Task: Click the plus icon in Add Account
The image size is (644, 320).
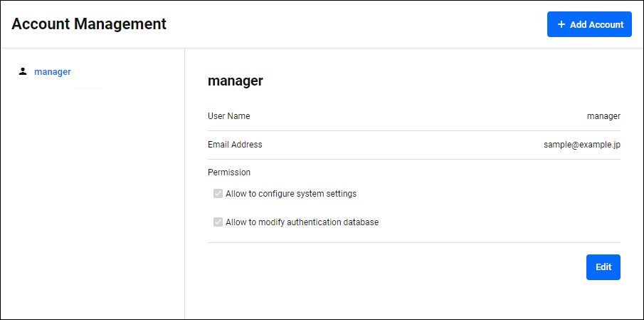Action: click(x=561, y=24)
